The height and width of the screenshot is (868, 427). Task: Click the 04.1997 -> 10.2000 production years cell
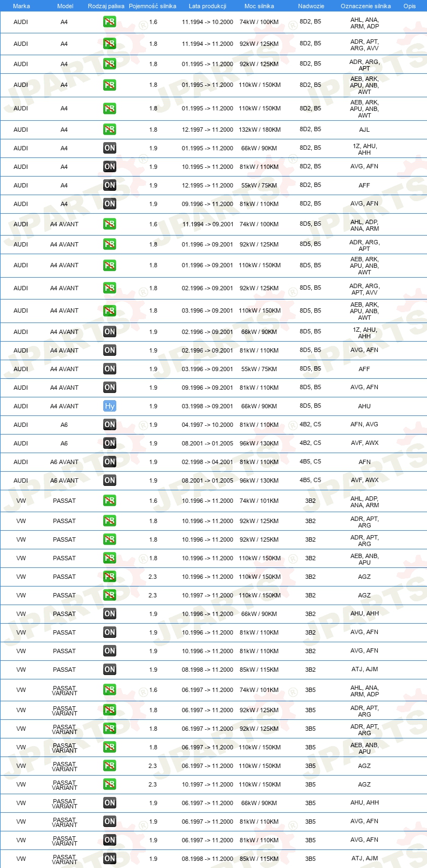pos(207,425)
